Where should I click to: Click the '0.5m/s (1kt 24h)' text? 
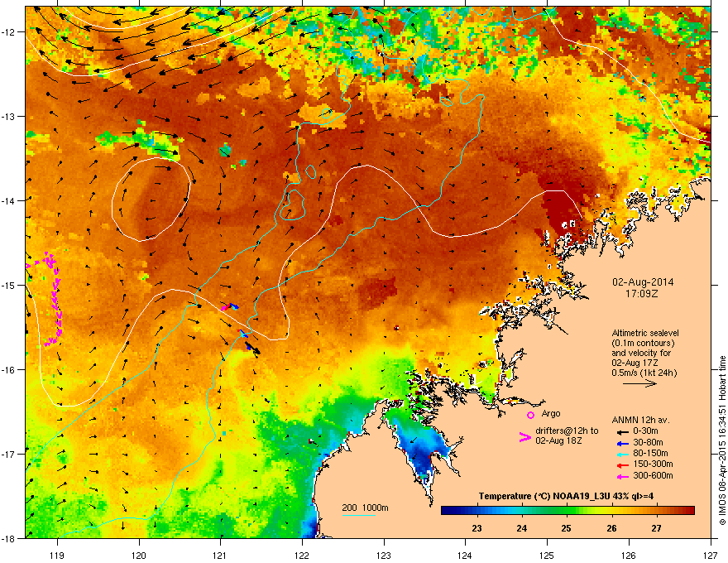point(644,373)
